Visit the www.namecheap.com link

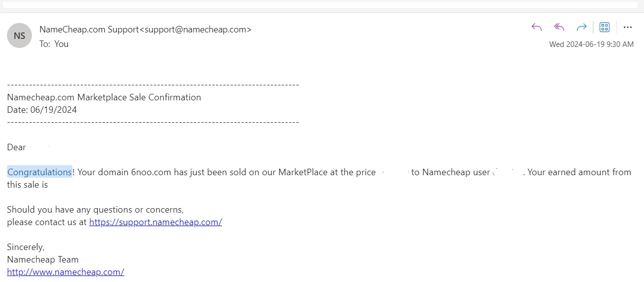pos(65,272)
